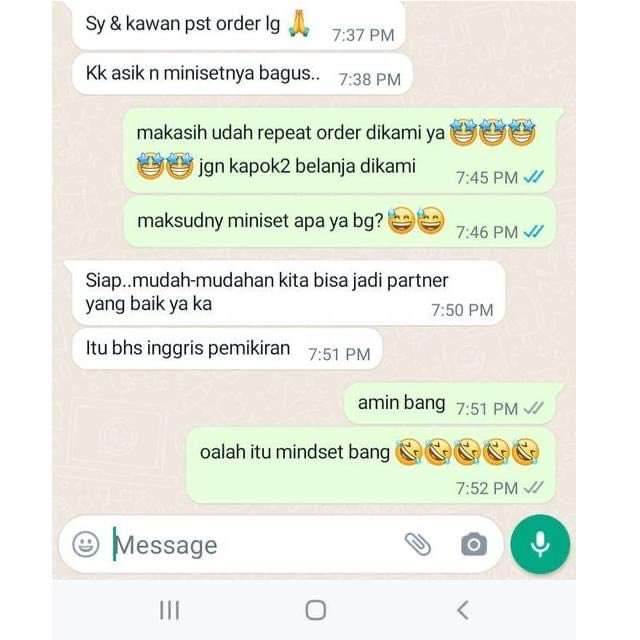Tap the 7:50 PM timestamp
This screenshot has height=640, width=640.
click(462, 310)
